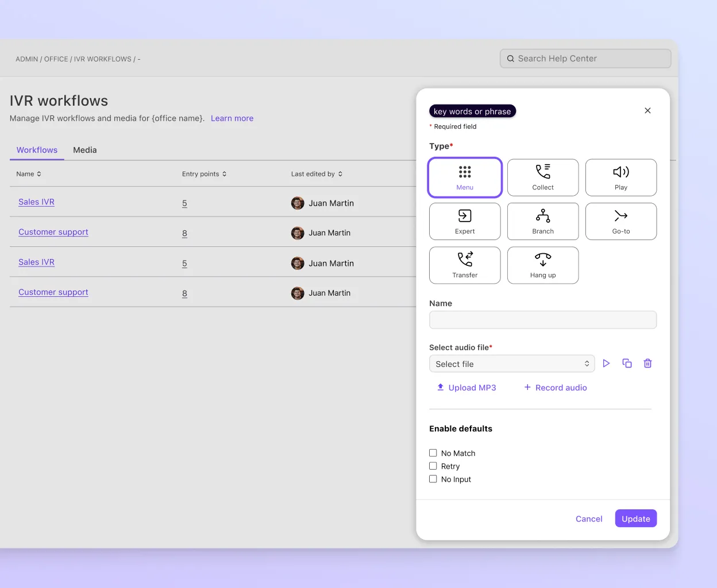Click entry points 8 in first Customer support row
The height and width of the screenshot is (588, 717).
point(184,233)
